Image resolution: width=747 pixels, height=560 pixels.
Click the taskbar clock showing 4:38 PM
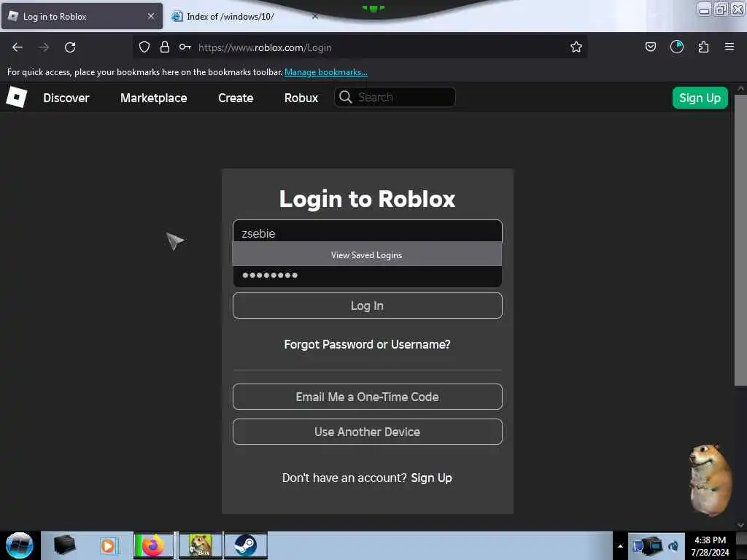tap(710, 545)
